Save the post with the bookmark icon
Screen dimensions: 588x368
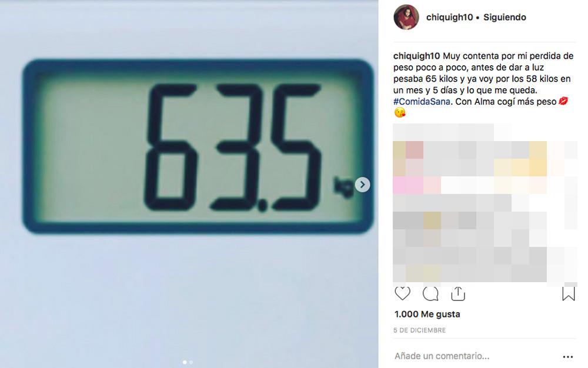click(x=569, y=294)
